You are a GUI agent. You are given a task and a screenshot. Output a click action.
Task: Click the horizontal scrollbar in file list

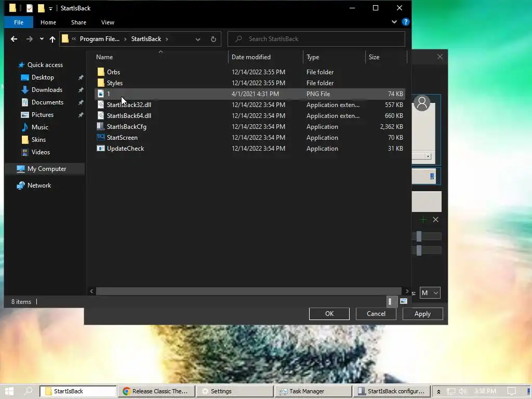point(249,291)
